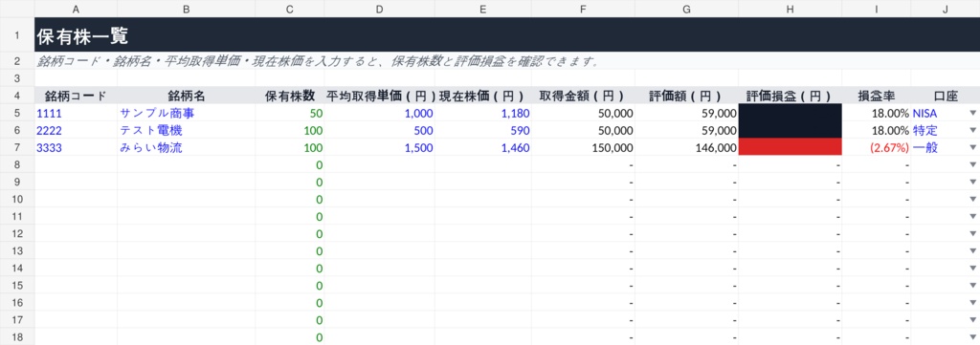Select the サンプル商事 name cell

pos(187,113)
